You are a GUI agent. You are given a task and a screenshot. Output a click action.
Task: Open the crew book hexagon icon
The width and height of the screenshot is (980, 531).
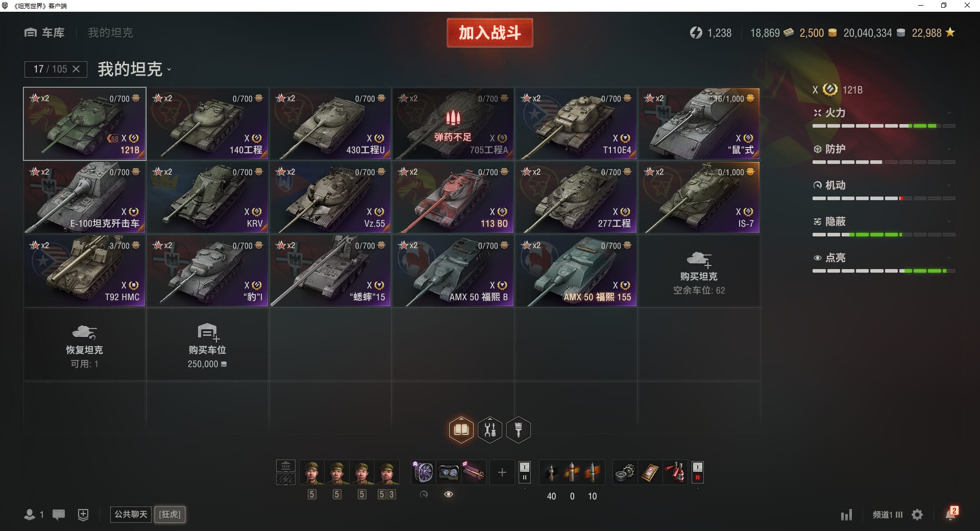461,429
